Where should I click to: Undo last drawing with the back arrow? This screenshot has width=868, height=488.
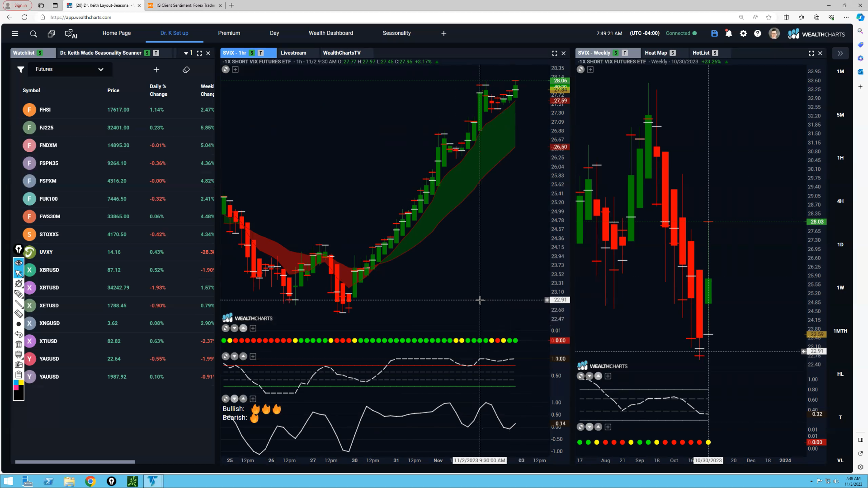19,334
